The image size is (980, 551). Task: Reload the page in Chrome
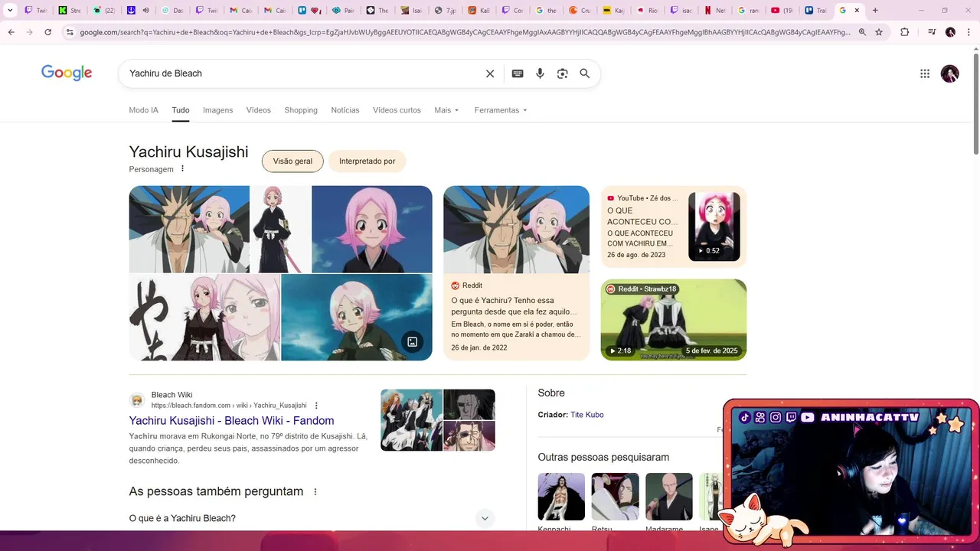[x=47, y=32]
